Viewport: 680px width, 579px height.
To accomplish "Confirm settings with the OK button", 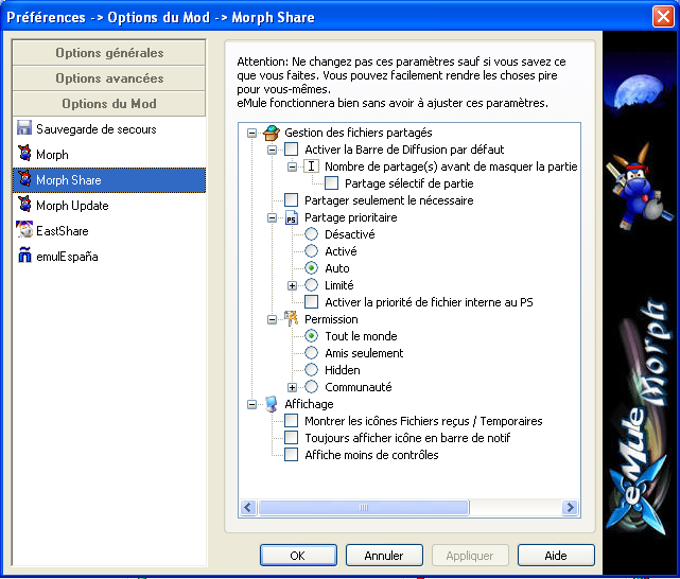I will [x=298, y=555].
